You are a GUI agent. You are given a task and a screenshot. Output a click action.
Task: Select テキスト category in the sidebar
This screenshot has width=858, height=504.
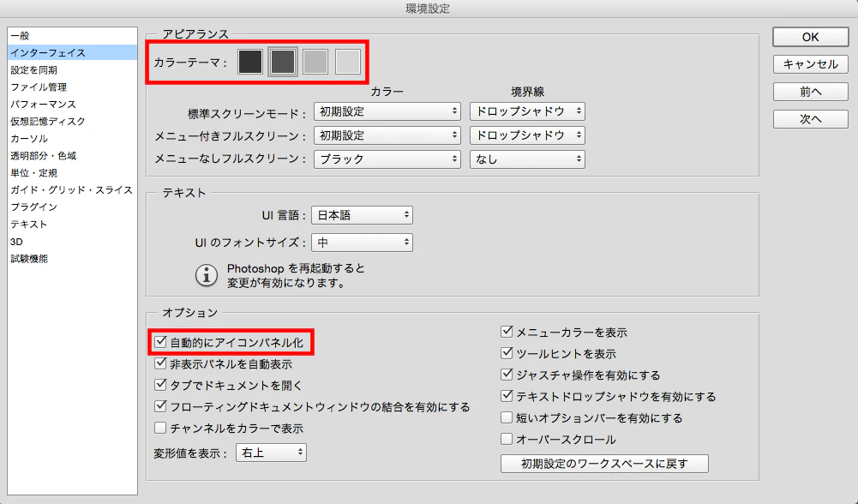[x=72, y=225]
